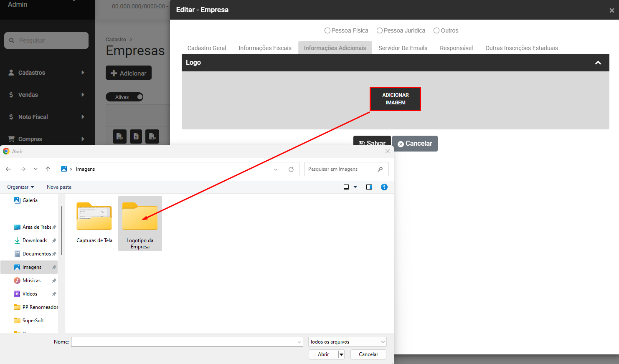Expand the Nome filename history dropdown

(299, 342)
